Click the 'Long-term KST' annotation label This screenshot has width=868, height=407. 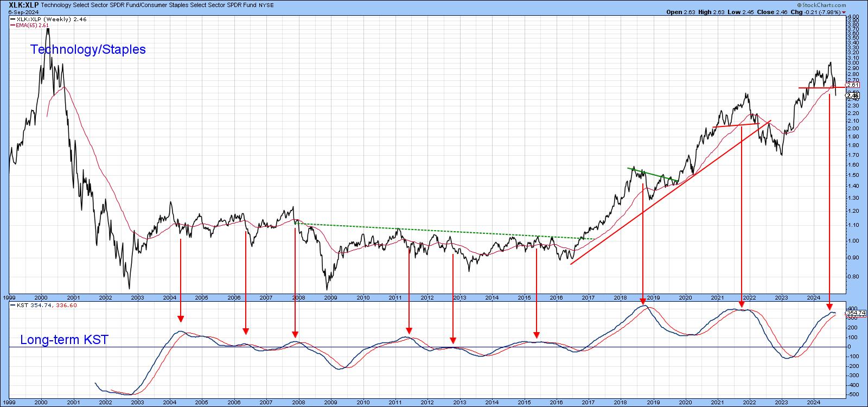tap(64, 340)
